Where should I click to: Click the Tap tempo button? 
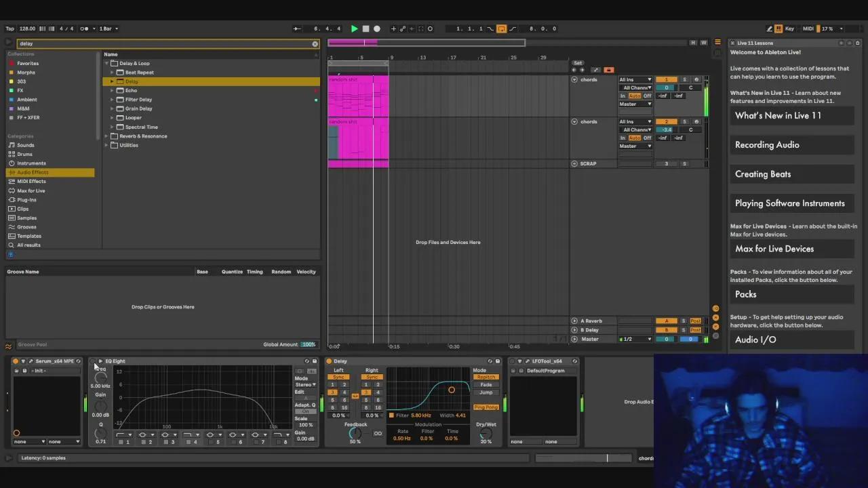point(10,28)
